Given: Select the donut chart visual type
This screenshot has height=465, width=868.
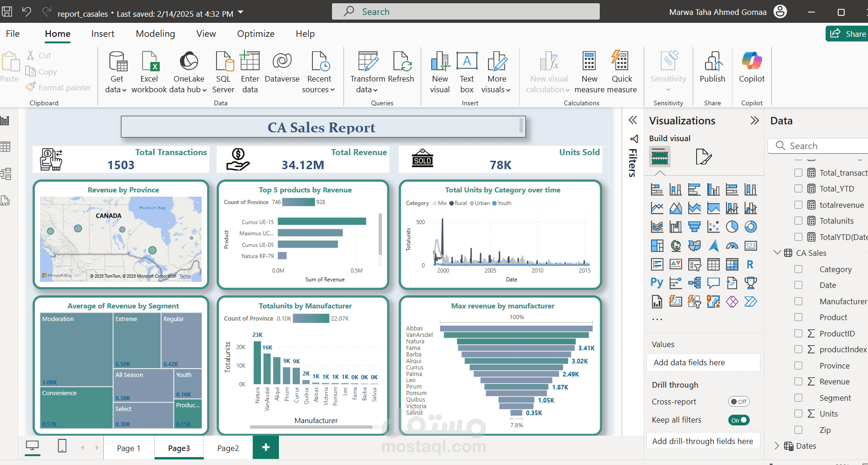Looking at the screenshot, I should pyautogui.click(x=751, y=227).
